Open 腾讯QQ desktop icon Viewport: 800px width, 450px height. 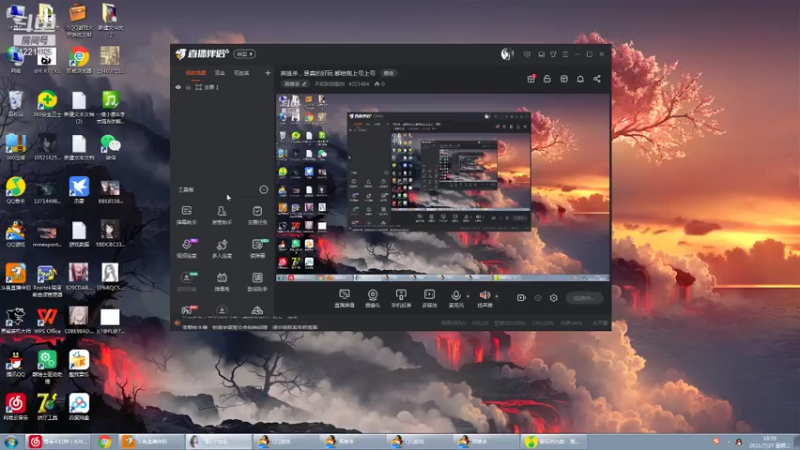15,364
